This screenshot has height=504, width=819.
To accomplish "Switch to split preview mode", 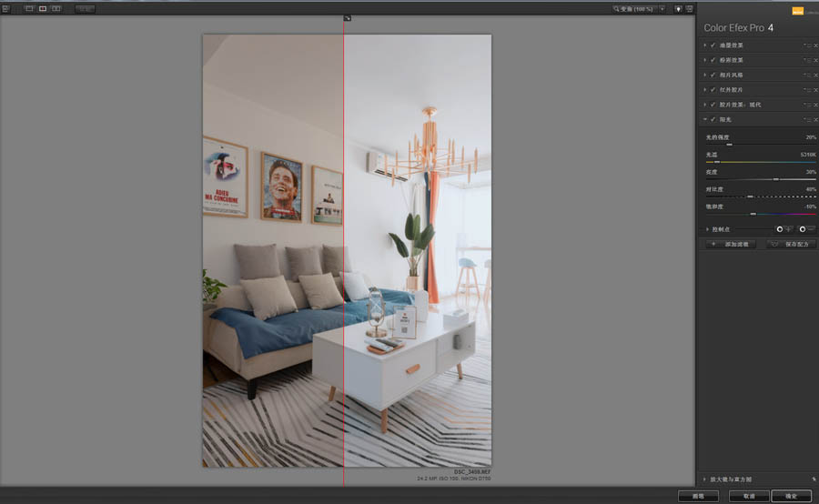I will (43, 9).
